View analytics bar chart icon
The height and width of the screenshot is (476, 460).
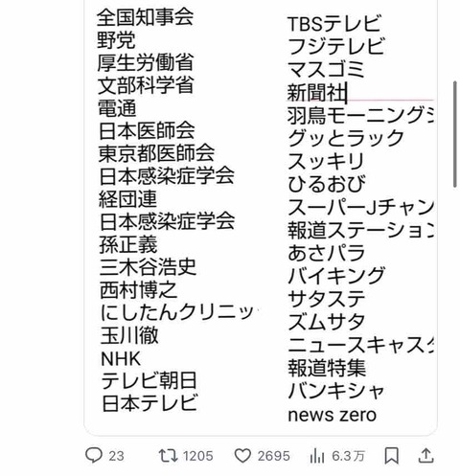click(x=317, y=456)
